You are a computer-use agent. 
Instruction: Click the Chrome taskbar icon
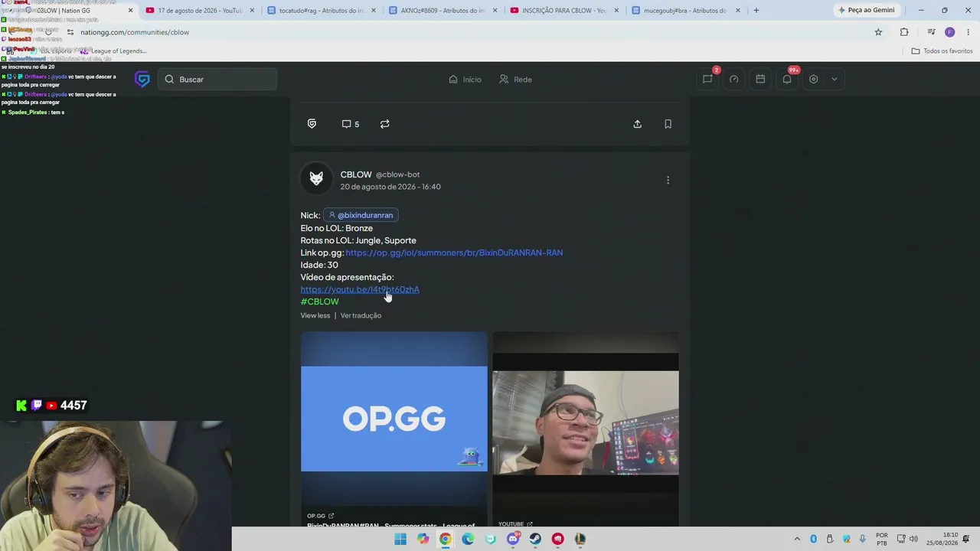[x=445, y=539]
